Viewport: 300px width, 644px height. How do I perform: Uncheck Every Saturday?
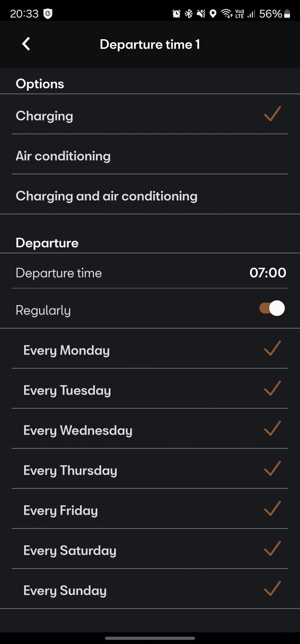[272, 548]
